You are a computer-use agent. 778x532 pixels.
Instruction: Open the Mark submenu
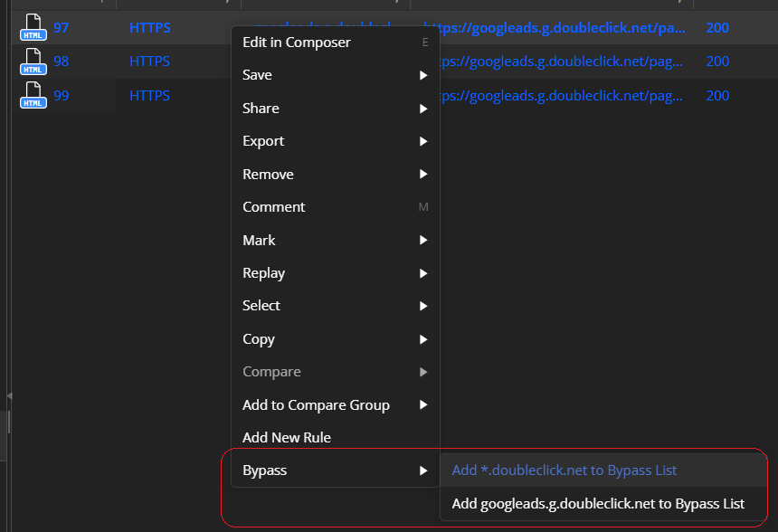tap(259, 240)
